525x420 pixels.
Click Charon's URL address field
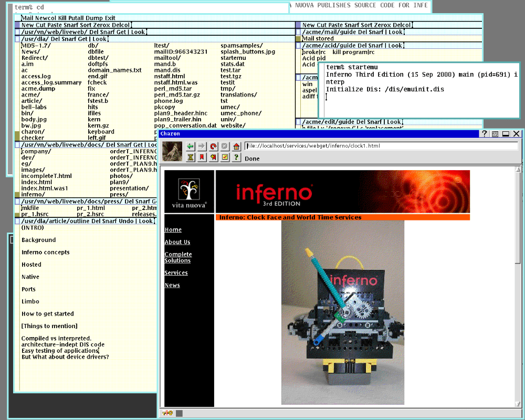[x=381, y=146]
